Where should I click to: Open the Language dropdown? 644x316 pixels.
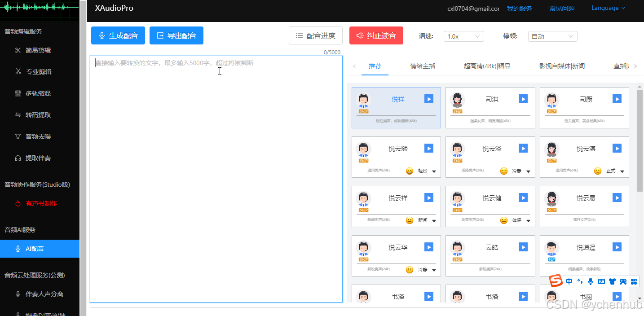(x=608, y=8)
